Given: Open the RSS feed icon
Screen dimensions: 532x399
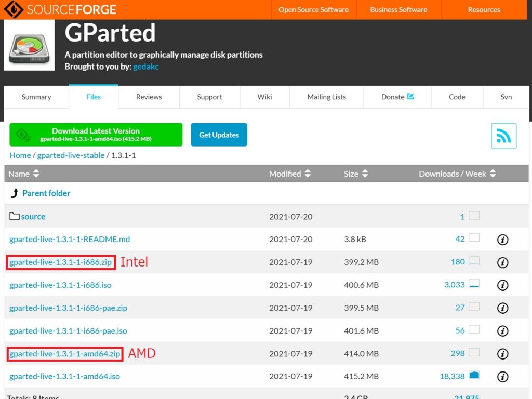Looking at the screenshot, I should [503, 136].
